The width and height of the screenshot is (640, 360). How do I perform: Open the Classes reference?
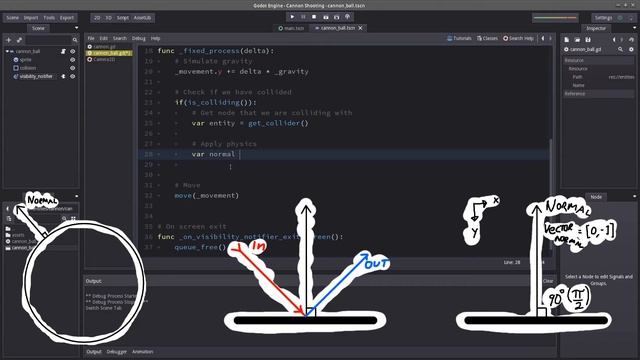(x=487, y=38)
